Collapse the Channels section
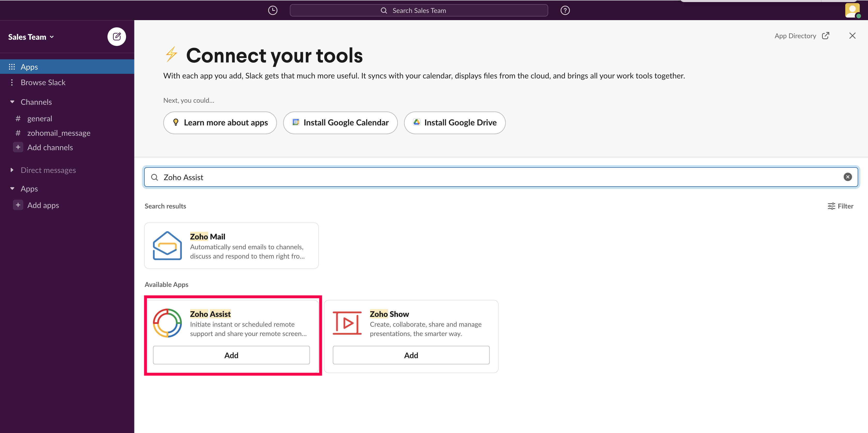 tap(12, 102)
